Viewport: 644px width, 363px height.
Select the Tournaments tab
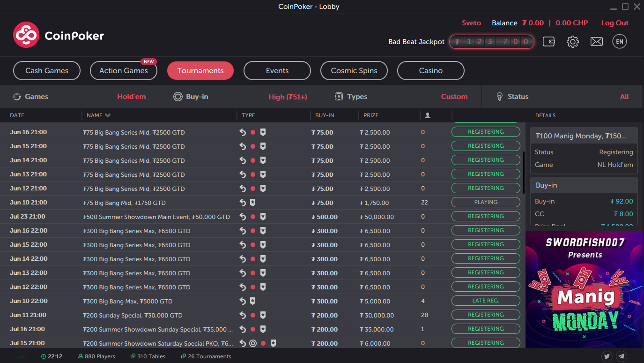[200, 71]
